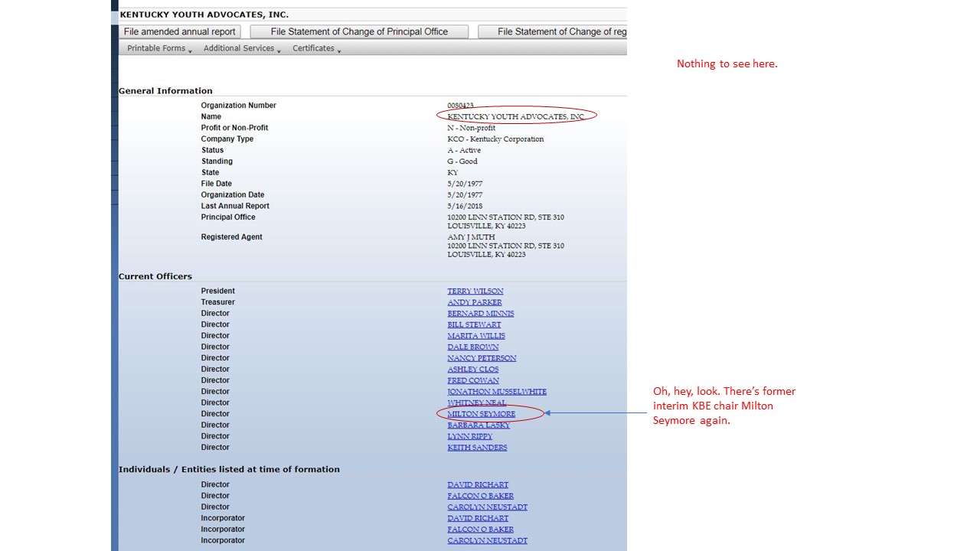Follow the KEITH SANDERS link

pyautogui.click(x=477, y=448)
